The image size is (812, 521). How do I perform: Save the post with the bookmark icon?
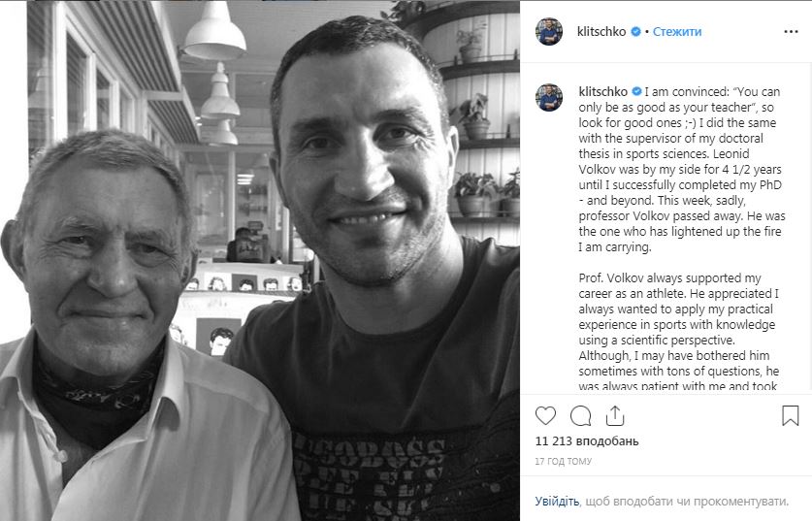pyautogui.click(x=791, y=415)
